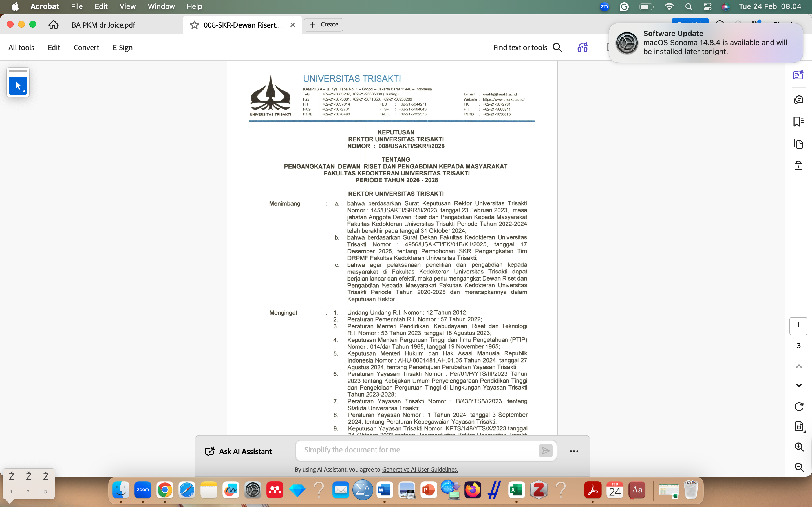Go to previous page with up chevron
This screenshot has width=812, height=507.
click(798, 366)
